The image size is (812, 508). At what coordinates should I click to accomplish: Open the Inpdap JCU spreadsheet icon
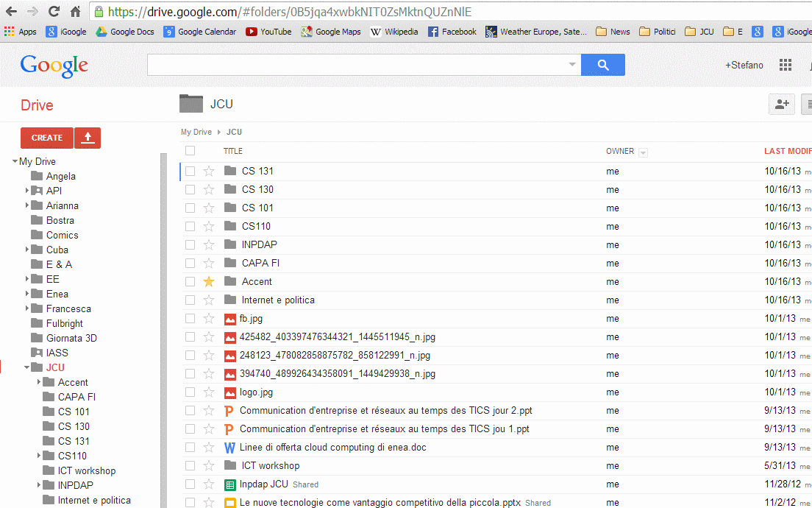tap(229, 484)
